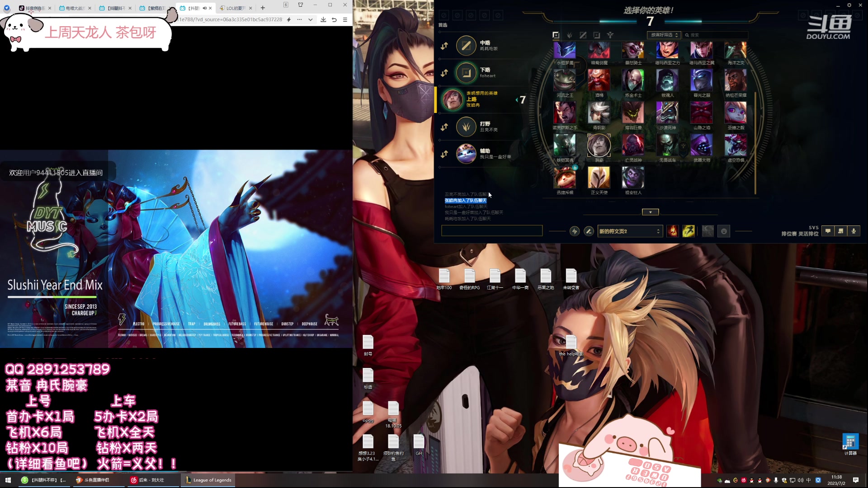Viewport: 868px width, 488px height.
Task: Select champion 暴怒骑士
Action: tap(633, 51)
